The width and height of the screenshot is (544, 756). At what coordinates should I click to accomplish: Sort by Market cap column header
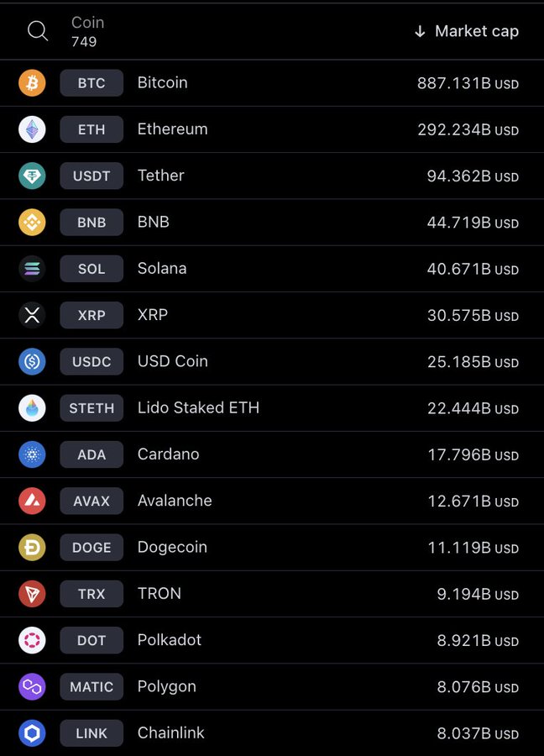[467, 31]
